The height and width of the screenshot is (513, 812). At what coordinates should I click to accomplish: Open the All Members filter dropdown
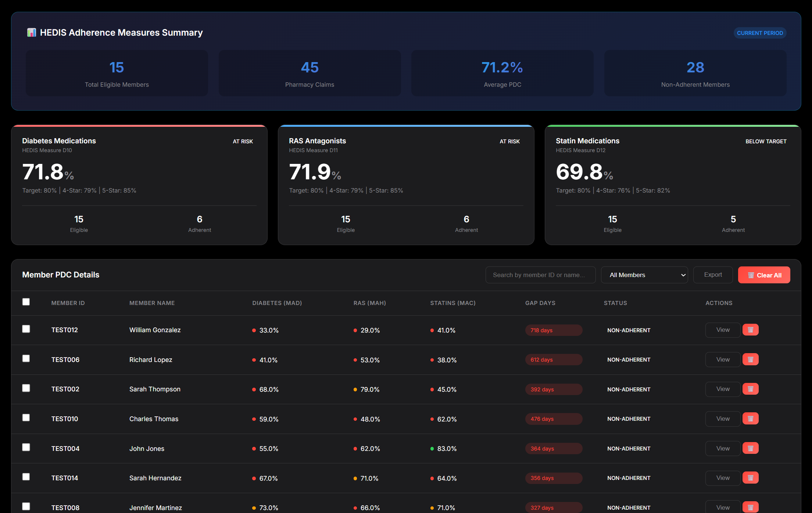pos(644,275)
